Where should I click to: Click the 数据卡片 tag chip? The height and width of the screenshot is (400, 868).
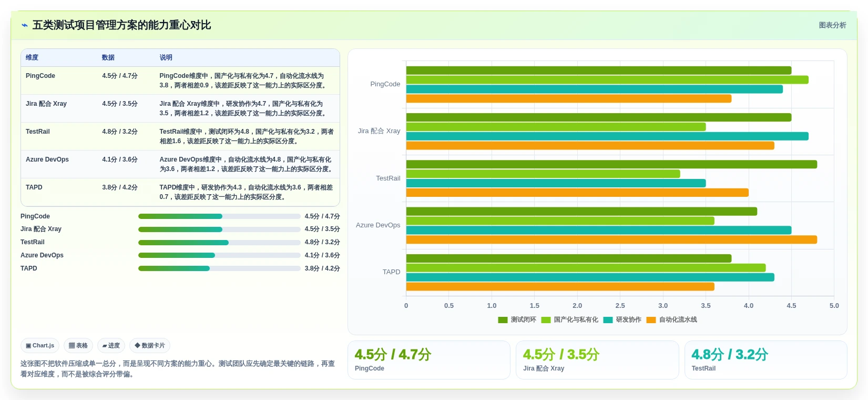tap(150, 346)
